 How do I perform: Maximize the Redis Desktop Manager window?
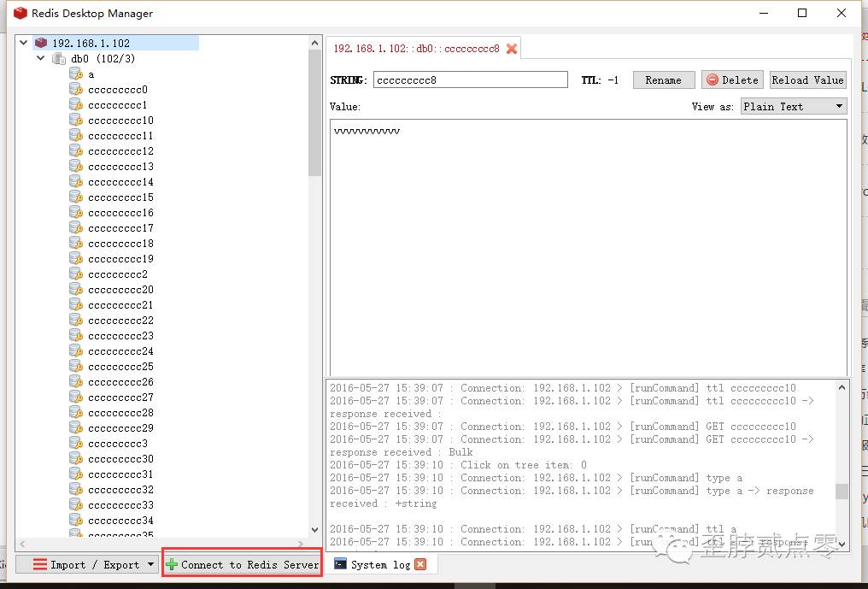(x=802, y=13)
